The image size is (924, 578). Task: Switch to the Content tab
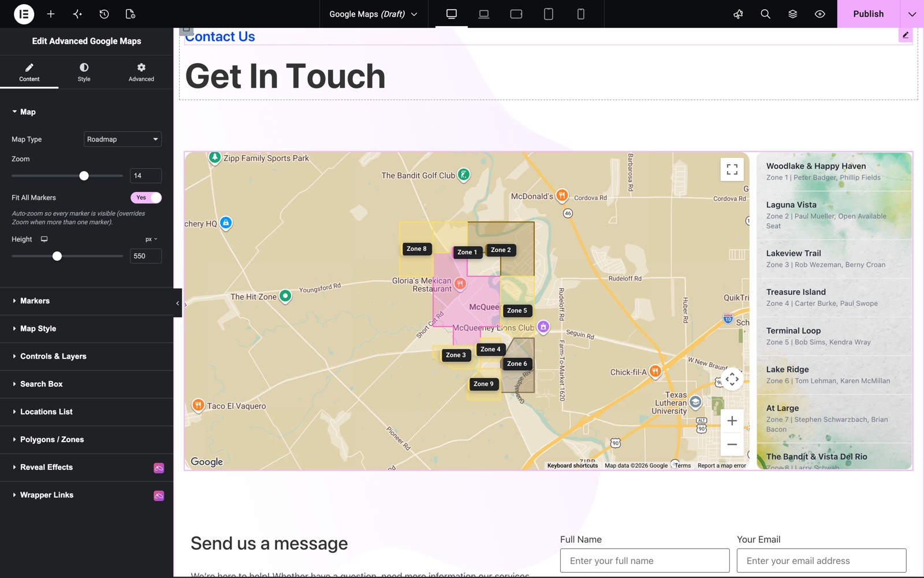[x=29, y=72]
